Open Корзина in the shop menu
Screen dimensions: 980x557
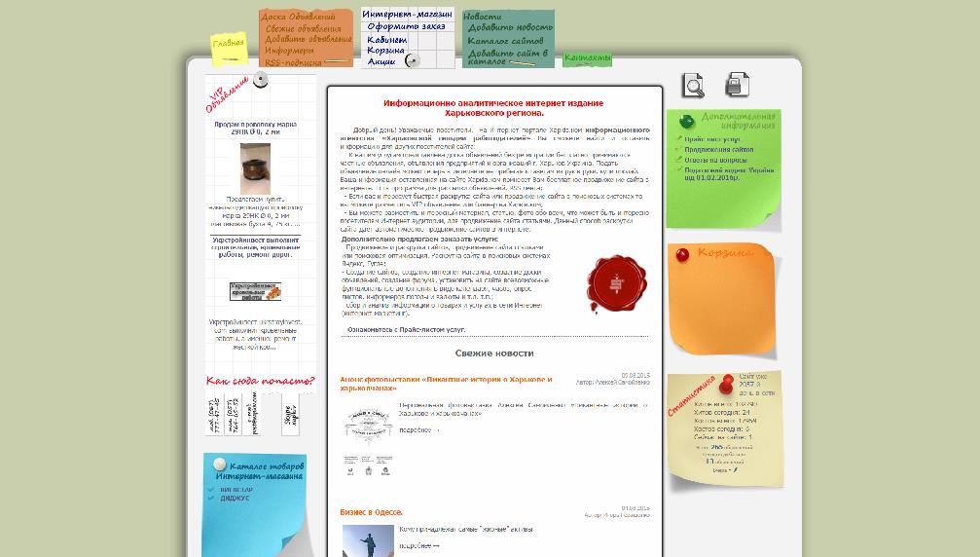click(385, 50)
